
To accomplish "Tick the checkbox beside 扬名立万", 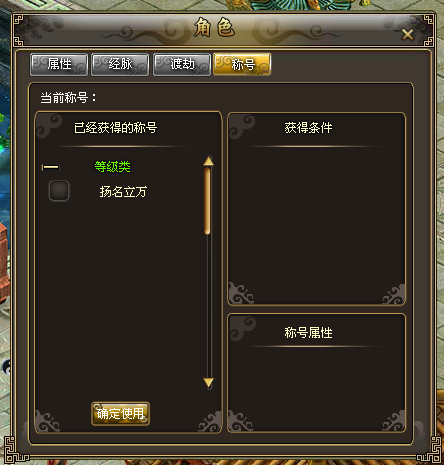I will tap(59, 191).
